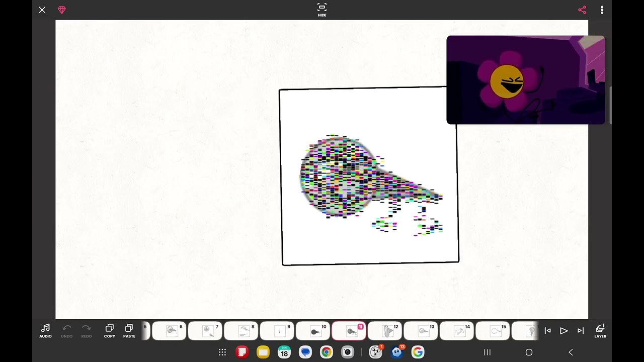The height and width of the screenshot is (362, 644).
Task: Select frame 7 in the timeline
Action: [205, 331]
